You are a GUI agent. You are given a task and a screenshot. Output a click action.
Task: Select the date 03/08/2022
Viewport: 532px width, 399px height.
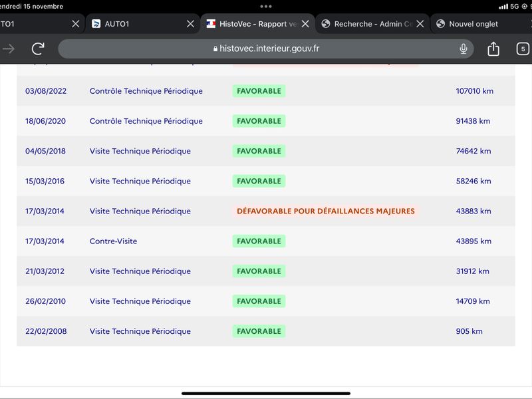click(x=46, y=91)
